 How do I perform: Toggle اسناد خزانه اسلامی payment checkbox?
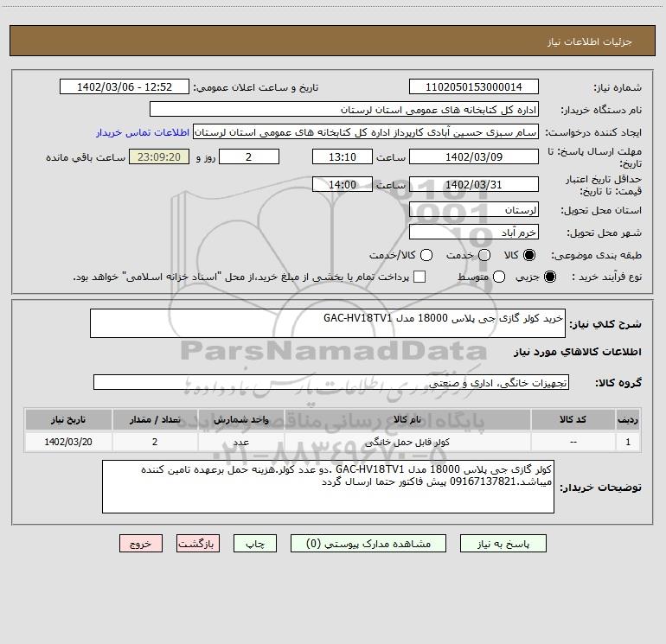pos(419,277)
